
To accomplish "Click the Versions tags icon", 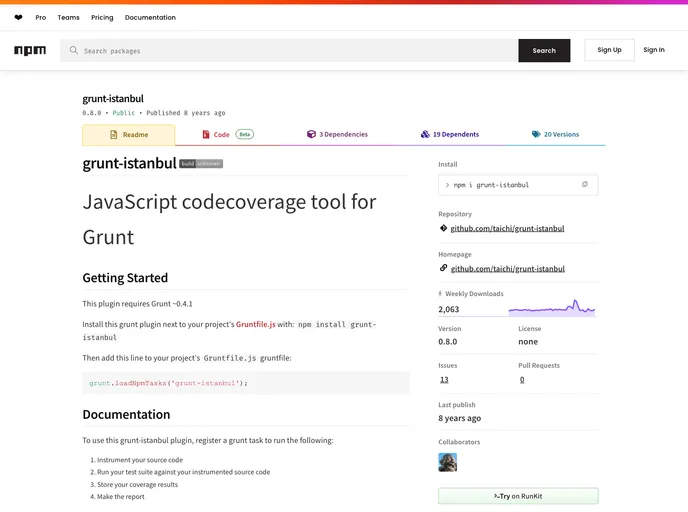I will 536,134.
